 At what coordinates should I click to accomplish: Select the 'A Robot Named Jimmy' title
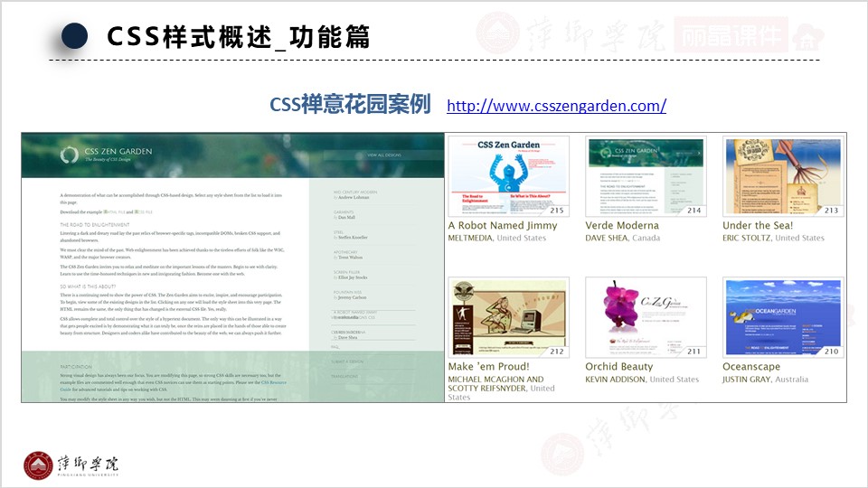point(503,226)
